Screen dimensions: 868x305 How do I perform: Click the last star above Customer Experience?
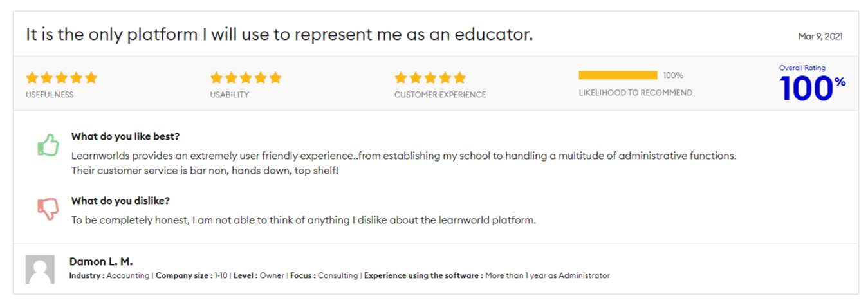pos(459,78)
